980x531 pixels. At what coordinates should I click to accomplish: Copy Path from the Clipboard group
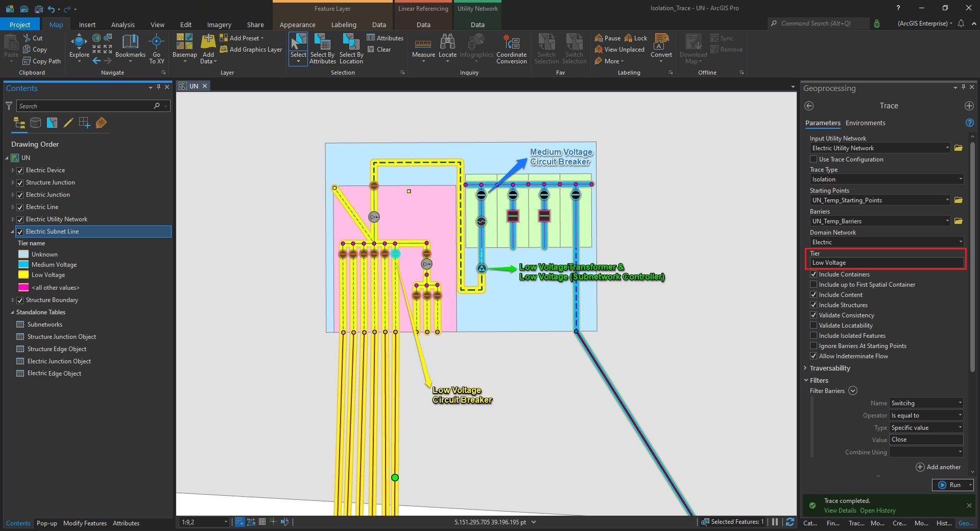[x=42, y=61]
